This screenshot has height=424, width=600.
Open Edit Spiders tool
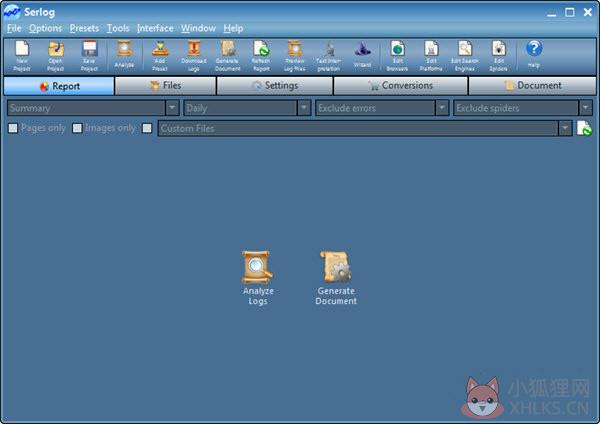tap(499, 56)
